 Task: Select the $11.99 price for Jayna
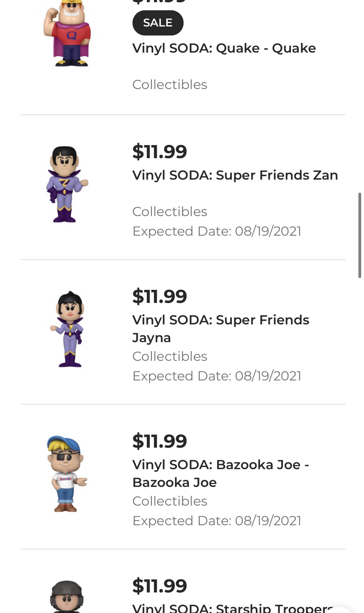click(x=160, y=296)
